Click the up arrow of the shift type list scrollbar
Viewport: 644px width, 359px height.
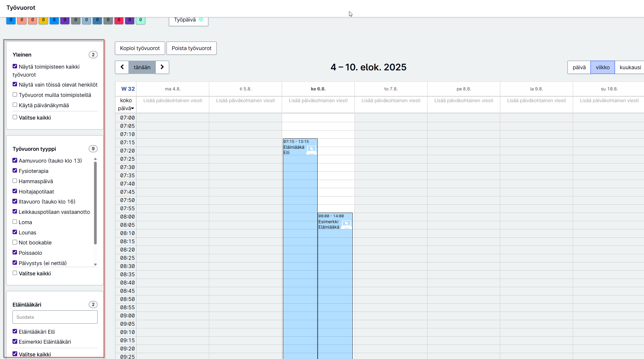[95, 159]
